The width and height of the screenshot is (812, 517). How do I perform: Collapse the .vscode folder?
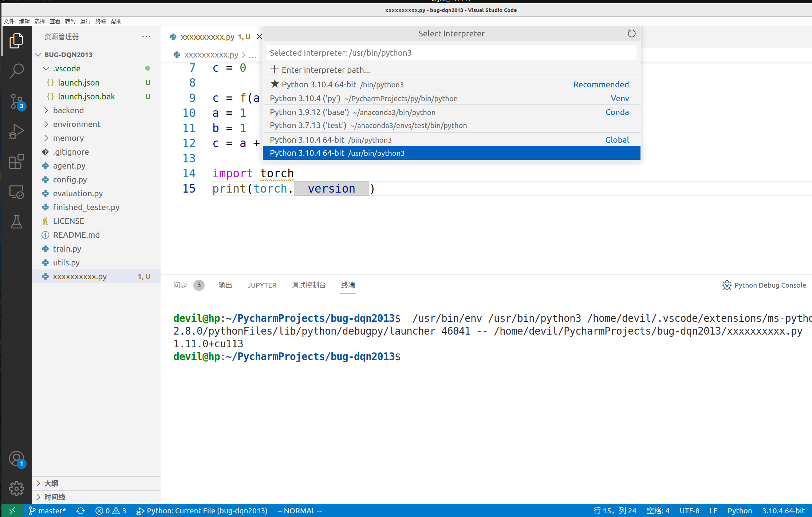point(46,68)
